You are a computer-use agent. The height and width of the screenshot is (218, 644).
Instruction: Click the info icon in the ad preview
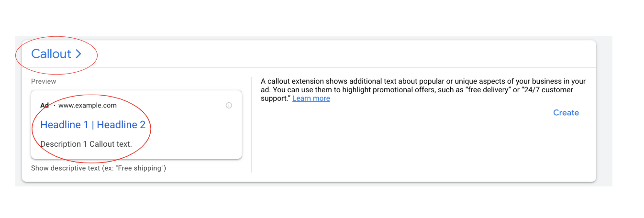[x=229, y=106]
